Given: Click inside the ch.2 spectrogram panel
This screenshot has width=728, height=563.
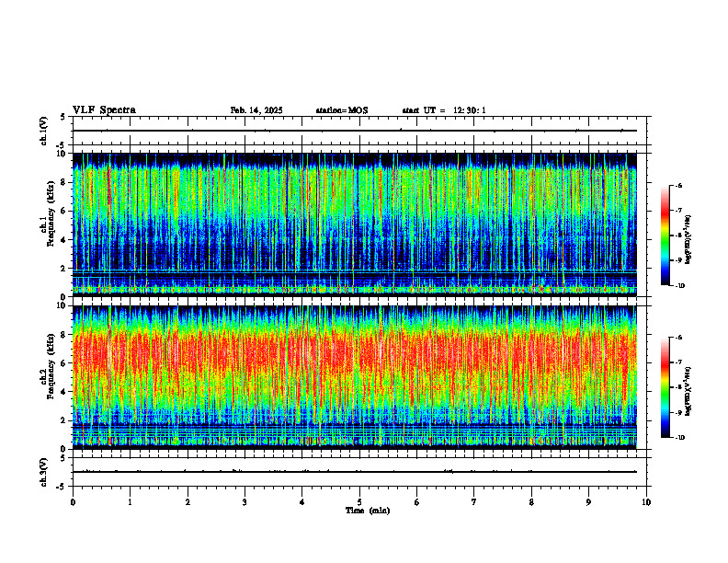Looking at the screenshot, I should [x=354, y=377].
